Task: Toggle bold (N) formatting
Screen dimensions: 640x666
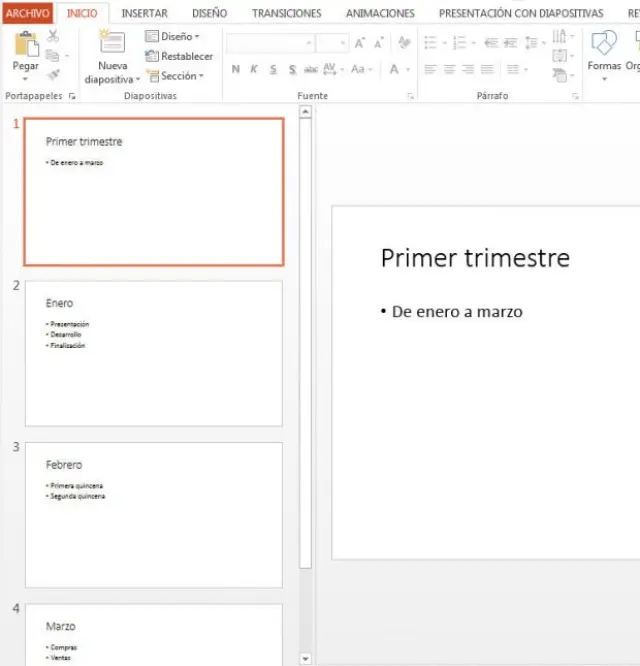Action: coord(236,69)
